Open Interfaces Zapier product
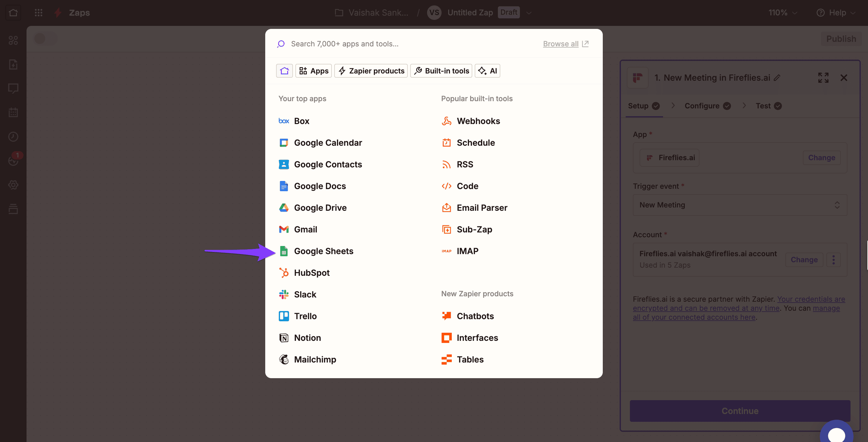Image resolution: width=868 pixels, height=442 pixels. (469, 338)
